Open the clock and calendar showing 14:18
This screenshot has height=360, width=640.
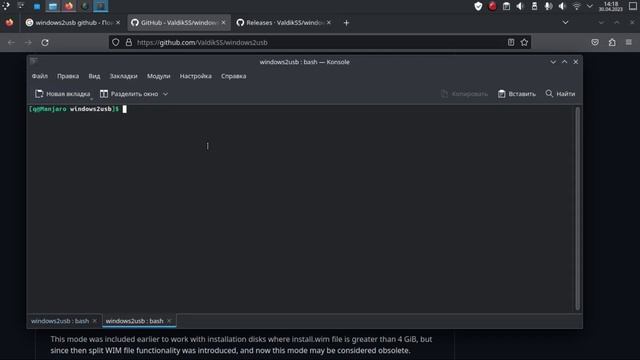point(611,6)
